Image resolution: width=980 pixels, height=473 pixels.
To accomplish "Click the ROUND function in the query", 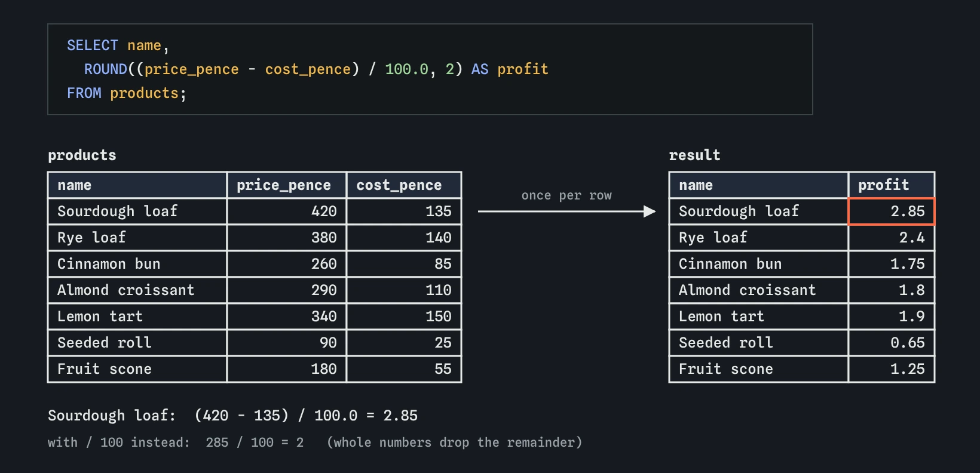I will coord(106,69).
